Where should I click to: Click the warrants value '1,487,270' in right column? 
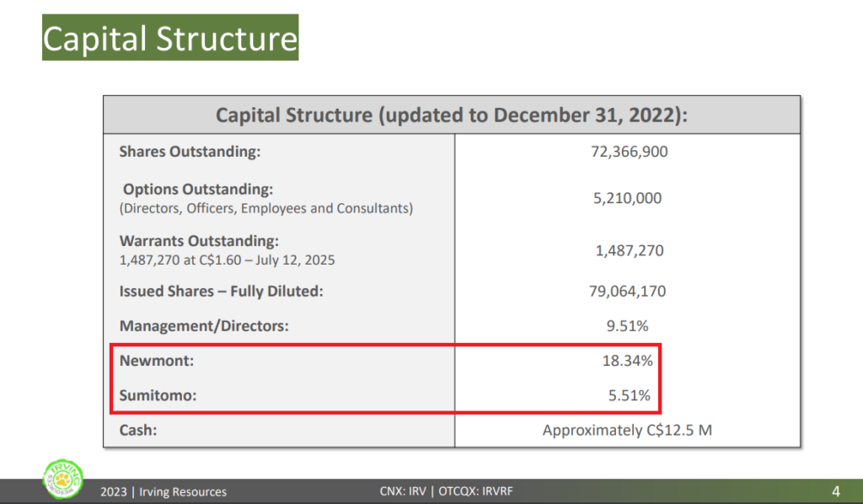click(x=629, y=251)
